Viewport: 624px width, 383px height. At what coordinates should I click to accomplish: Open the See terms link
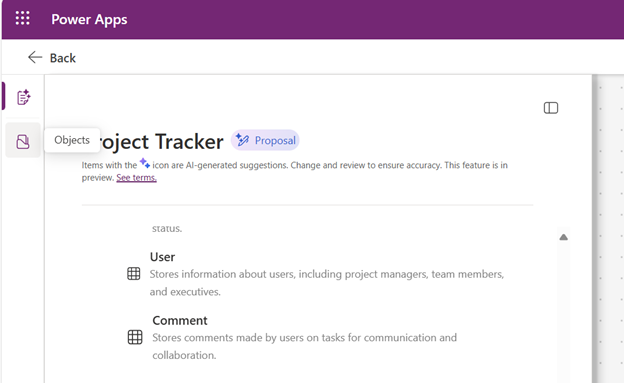point(136,178)
